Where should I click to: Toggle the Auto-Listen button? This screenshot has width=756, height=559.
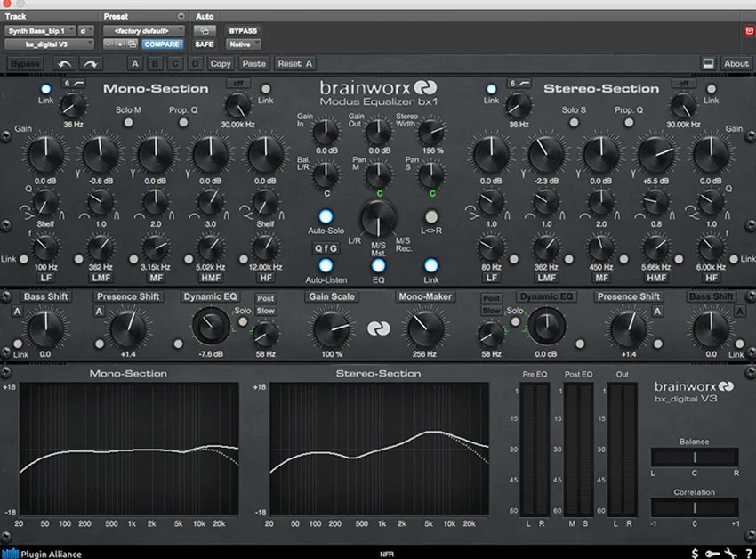pyautogui.click(x=326, y=264)
